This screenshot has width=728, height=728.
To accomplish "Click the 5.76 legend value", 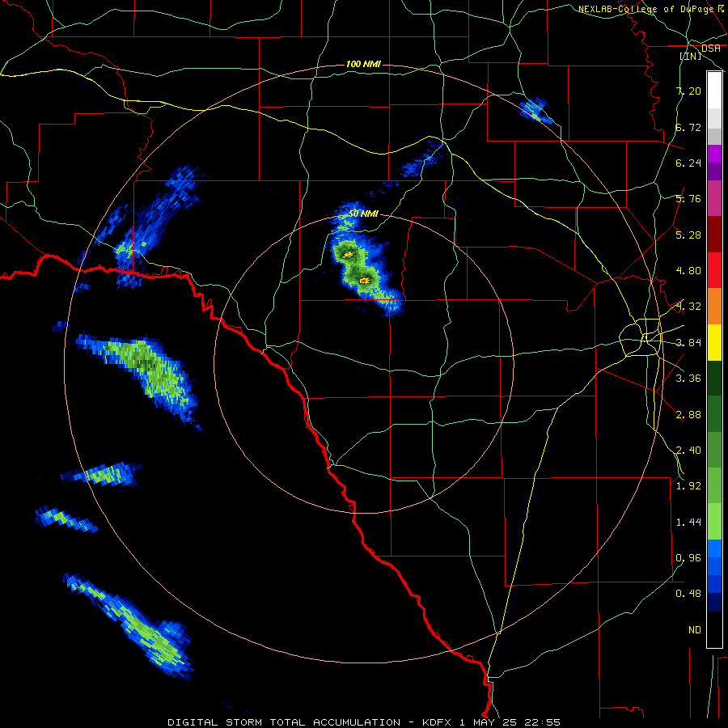I will [688, 199].
